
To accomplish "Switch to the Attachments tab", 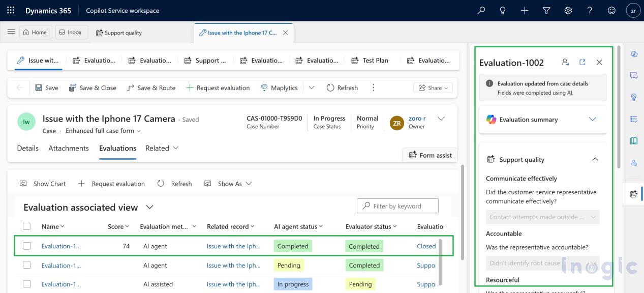I will (69, 148).
